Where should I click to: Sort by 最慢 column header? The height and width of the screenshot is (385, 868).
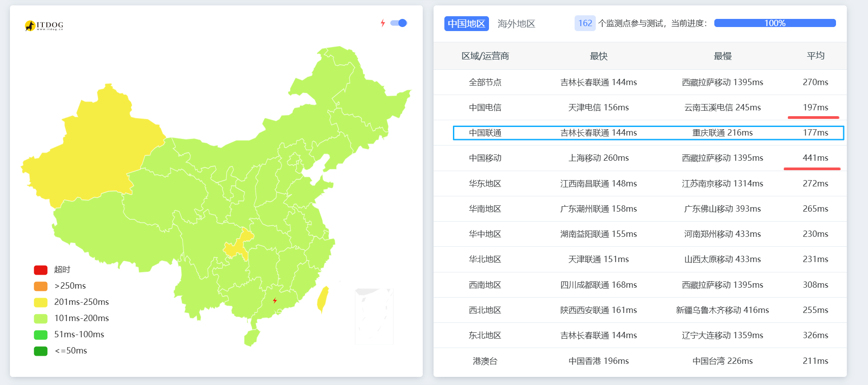(722, 56)
